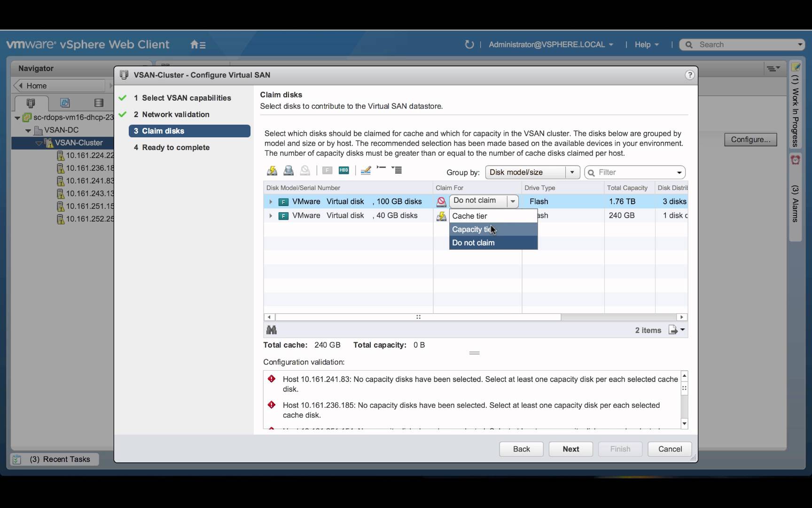
Task: Collapse the VSAN-DC tree node
Action: [28, 130]
